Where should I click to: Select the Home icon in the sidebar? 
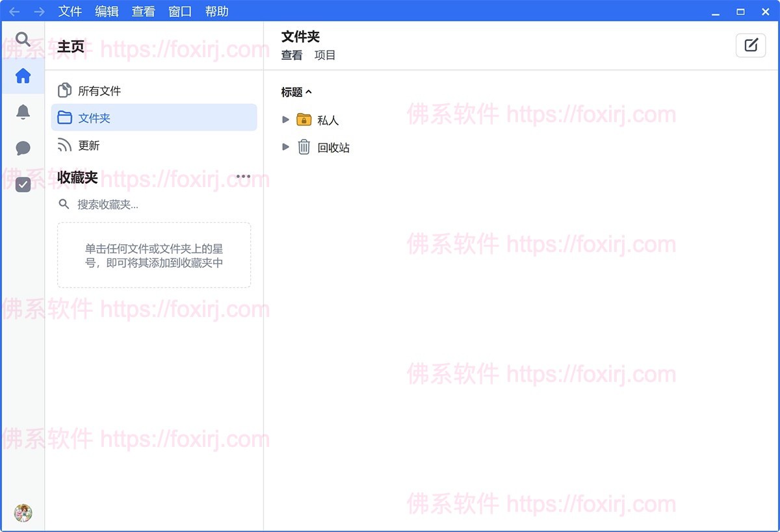23,76
